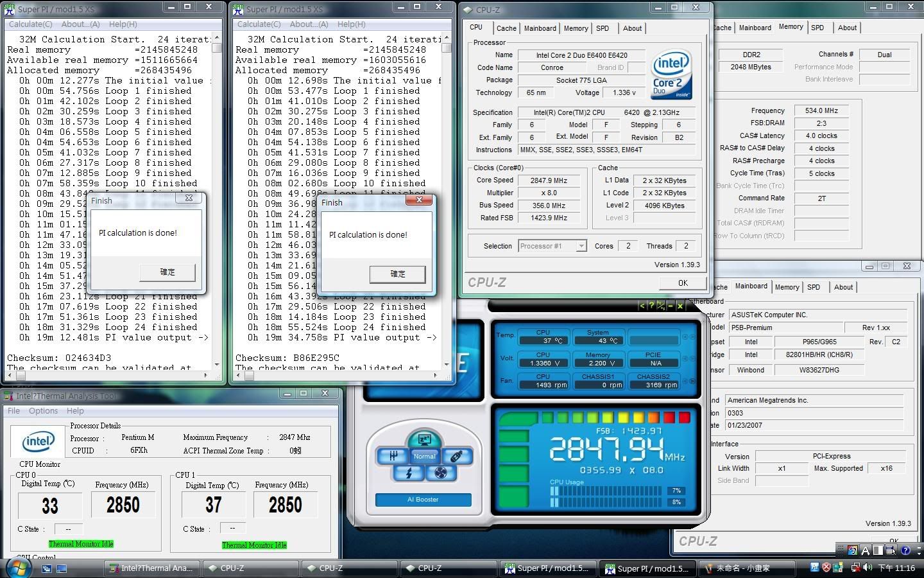This screenshot has width=924, height=578.
Task: Open the About tab in front CPU-Z window
Action: tap(632, 28)
